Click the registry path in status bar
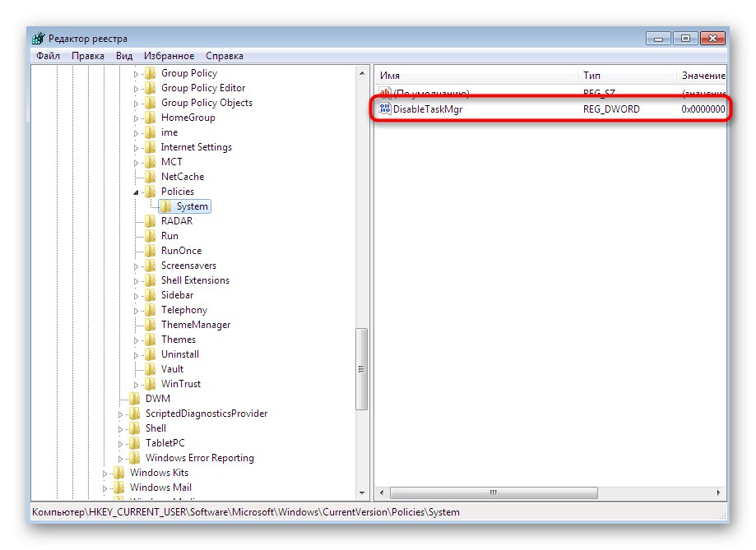This screenshot has height=550, width=756. [x=246, y=512]
